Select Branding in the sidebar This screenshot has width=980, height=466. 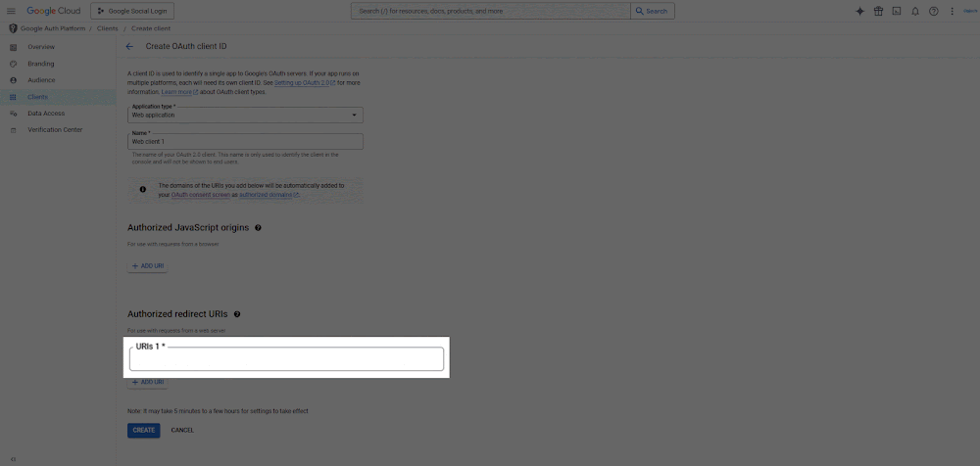(41, 64)
